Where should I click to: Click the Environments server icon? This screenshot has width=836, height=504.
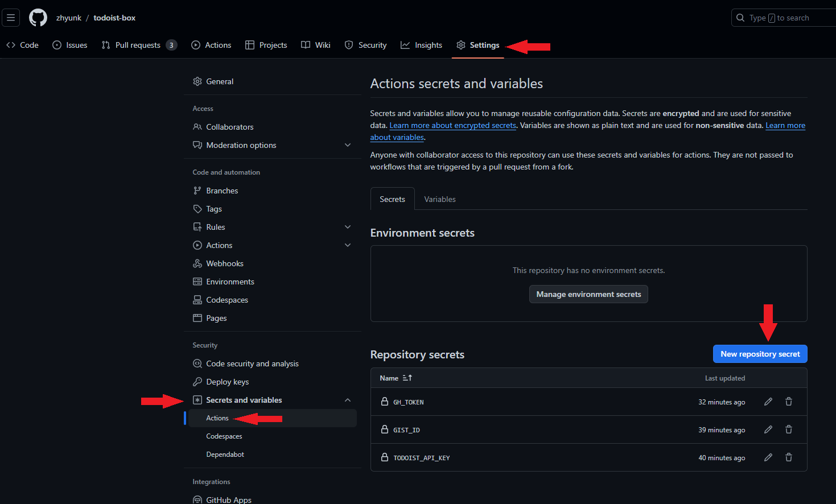pyautogui.click(x=197, y=282)
